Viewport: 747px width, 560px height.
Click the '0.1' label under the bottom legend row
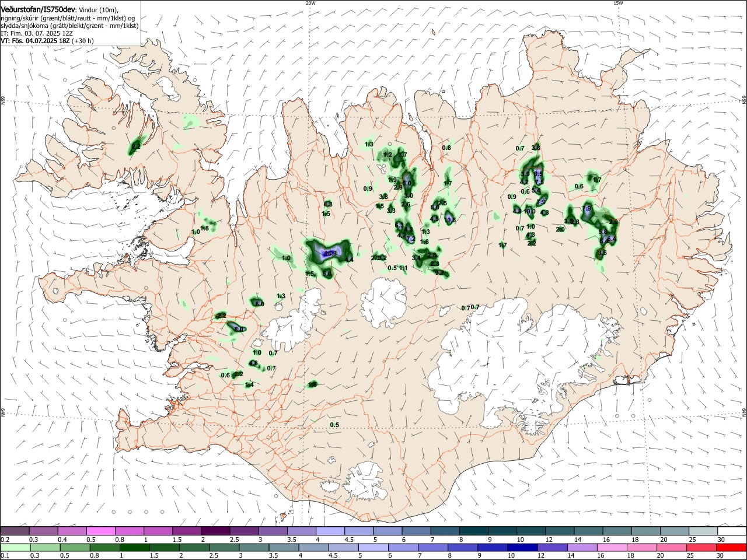4,556
